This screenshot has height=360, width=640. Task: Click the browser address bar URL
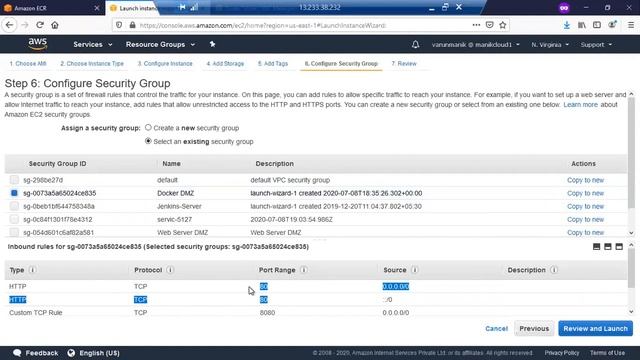click(262, 25)
